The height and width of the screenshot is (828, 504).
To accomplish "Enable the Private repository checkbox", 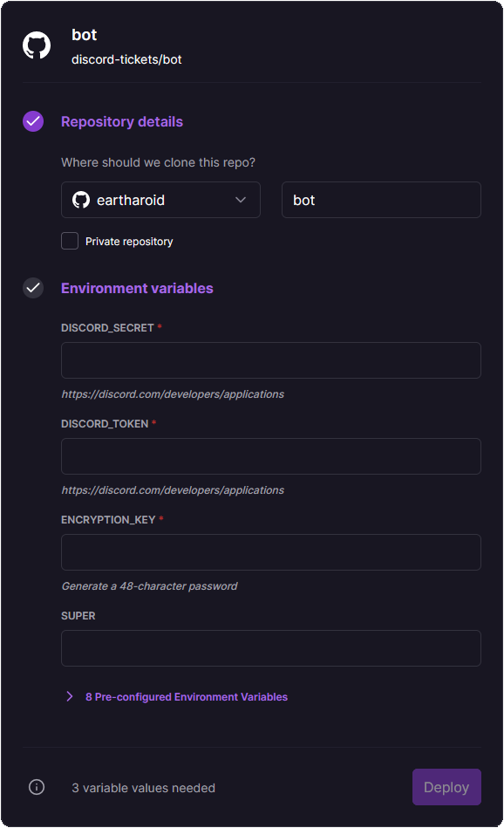I will 69,241.
